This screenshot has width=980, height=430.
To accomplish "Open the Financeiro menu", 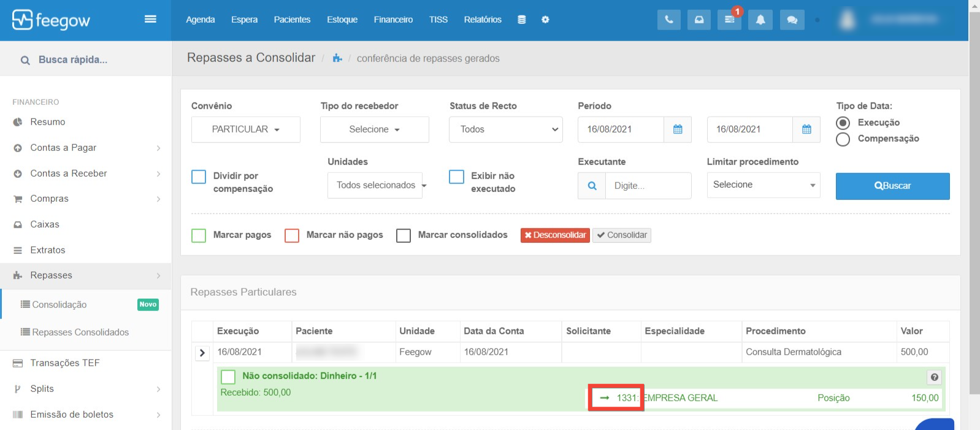I will (393, 20).
